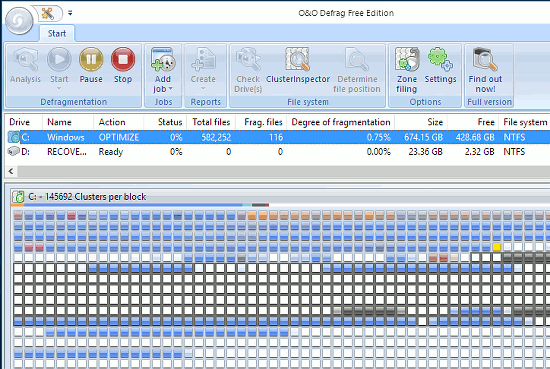Open the Add job button
550x369 pixels.
point(163,70)
